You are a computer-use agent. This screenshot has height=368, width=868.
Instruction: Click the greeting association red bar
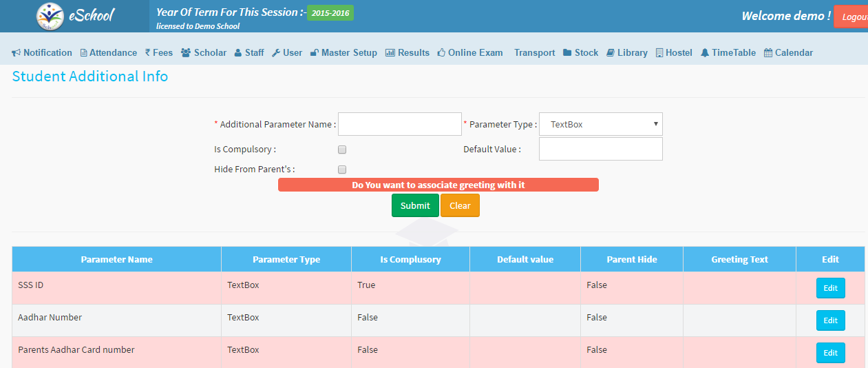click(x=438, y=185)
